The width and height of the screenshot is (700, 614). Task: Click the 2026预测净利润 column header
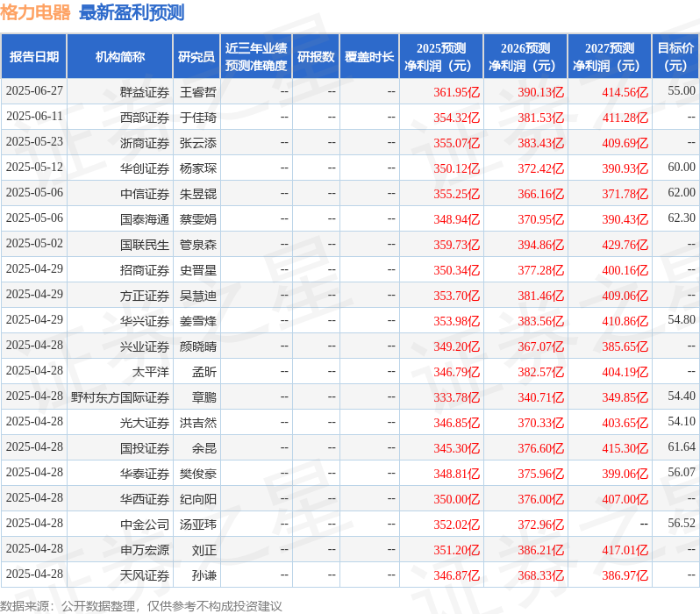point(525,57)
